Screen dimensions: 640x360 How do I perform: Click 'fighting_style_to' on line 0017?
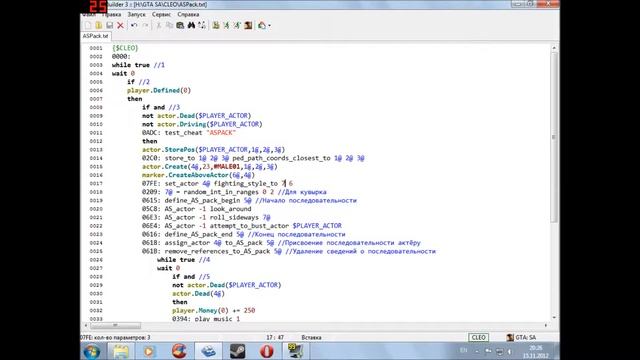(x=246, y=184)
